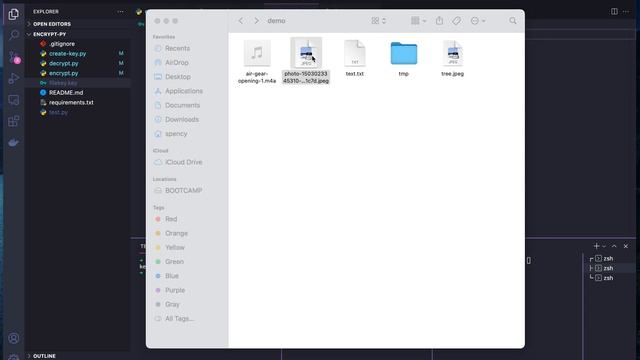Go back in Finder window
Image resolution: width=640 pixels, height=360 pixels.
[x=240, y=21]
